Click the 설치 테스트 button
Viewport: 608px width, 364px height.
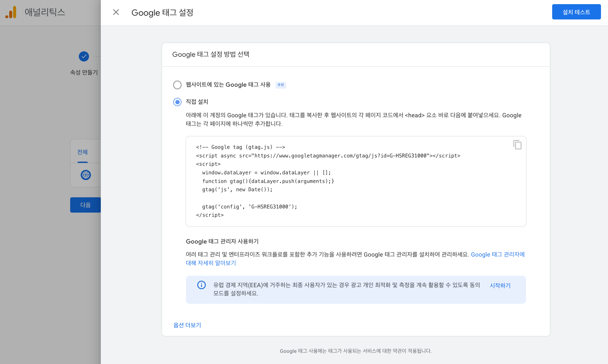click(576, 12)
